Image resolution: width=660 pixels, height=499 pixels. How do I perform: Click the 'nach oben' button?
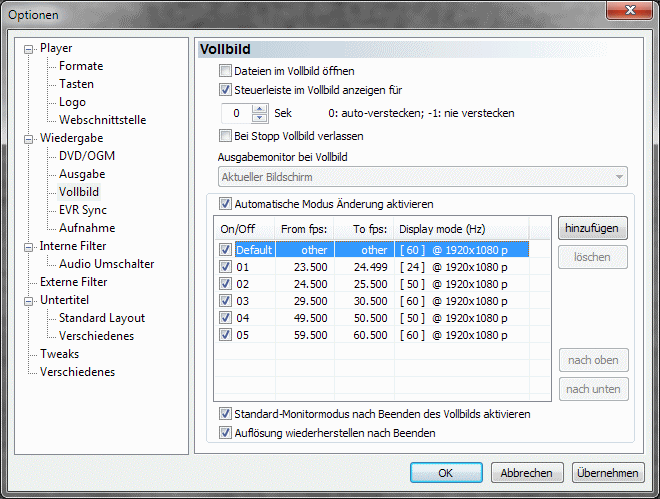(x=593, y=360)
